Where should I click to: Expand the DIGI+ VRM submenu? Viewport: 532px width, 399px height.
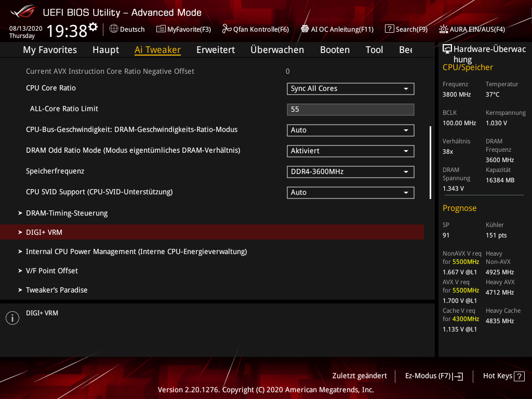point(212,232)
